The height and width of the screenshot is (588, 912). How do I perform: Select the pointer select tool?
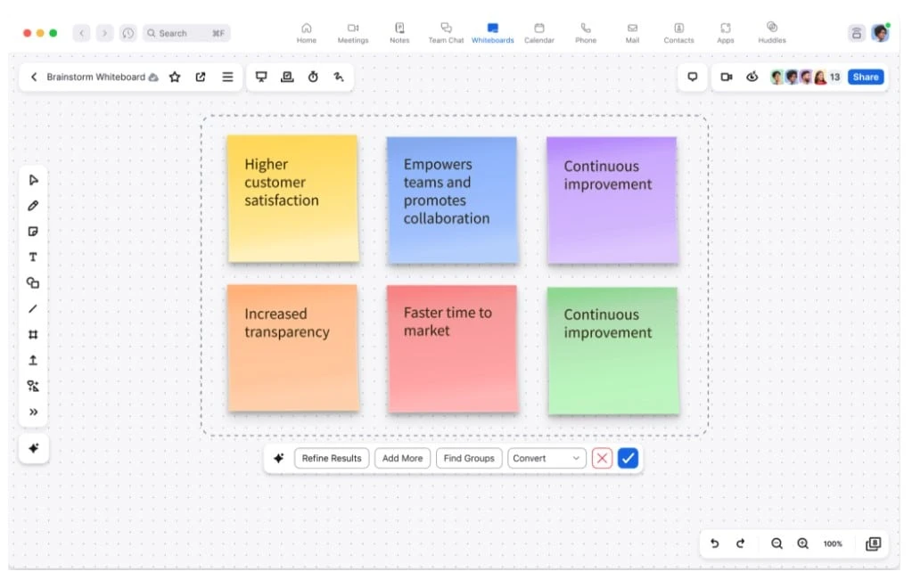point(33,180)
